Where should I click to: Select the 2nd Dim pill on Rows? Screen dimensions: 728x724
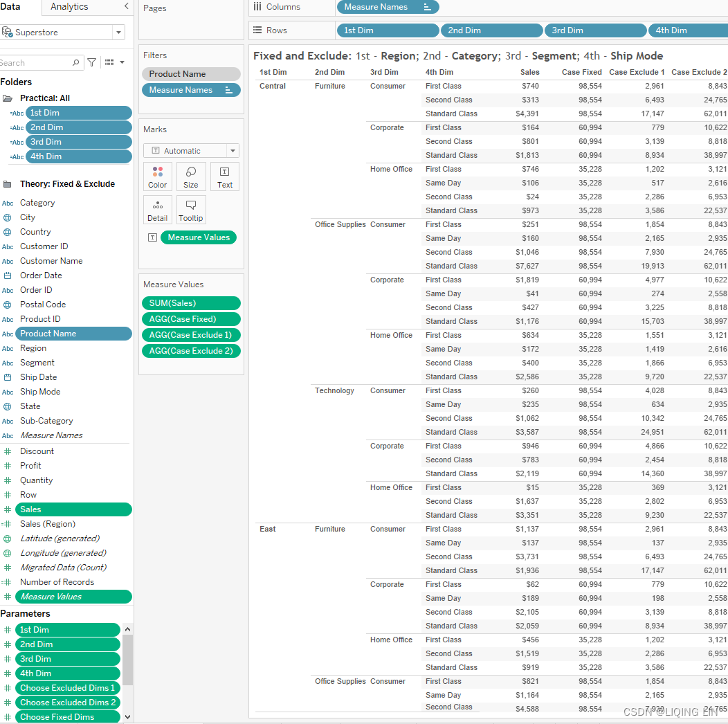tap(492, 30)
